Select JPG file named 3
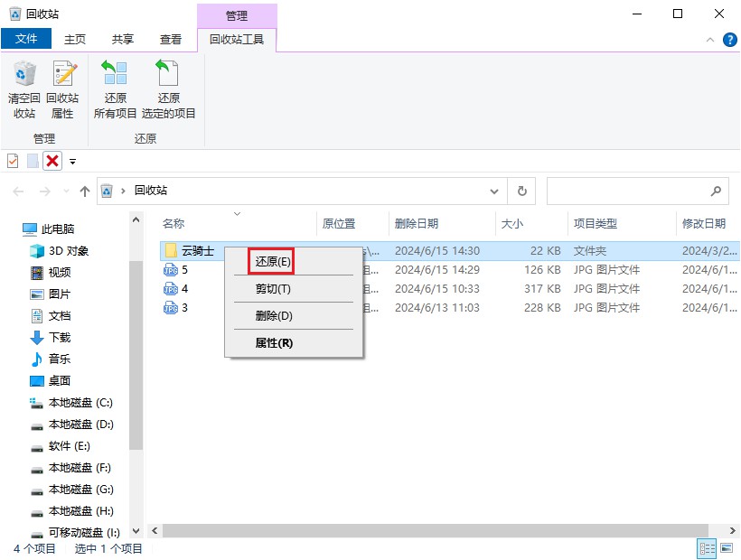The width and height of the screenshot is (741, 560). pyautogui.click(x=184, y=307)
